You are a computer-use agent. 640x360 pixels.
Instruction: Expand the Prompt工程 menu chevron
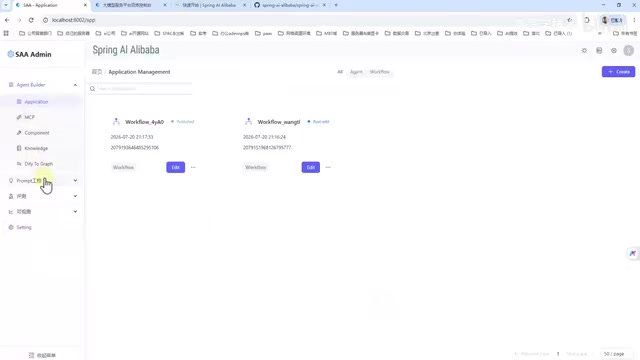(75, 180)
